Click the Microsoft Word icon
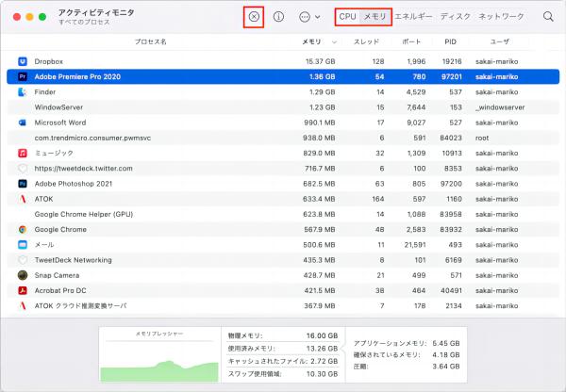The image size is (566, 392). 23,122
